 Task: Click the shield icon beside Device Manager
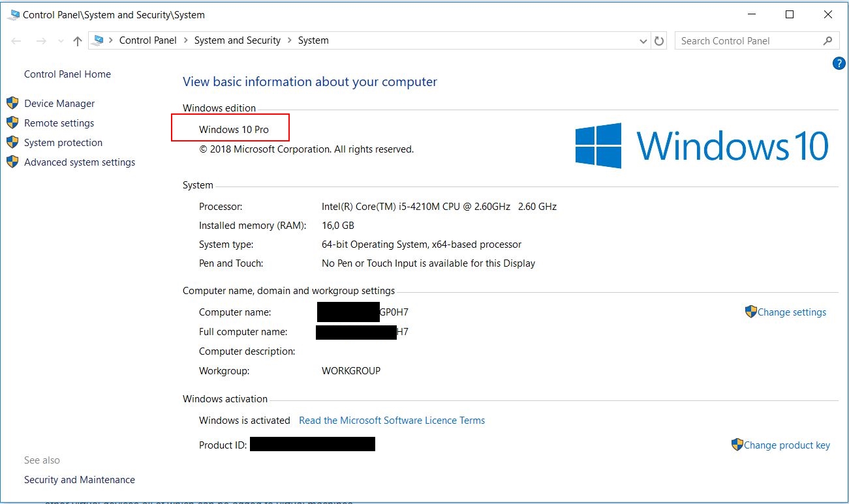(12, 103)
